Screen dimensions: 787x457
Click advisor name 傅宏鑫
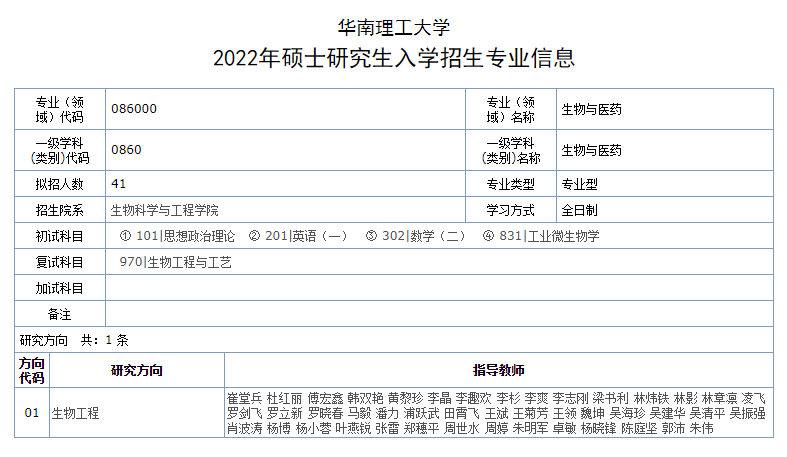[x=325, y=398]
